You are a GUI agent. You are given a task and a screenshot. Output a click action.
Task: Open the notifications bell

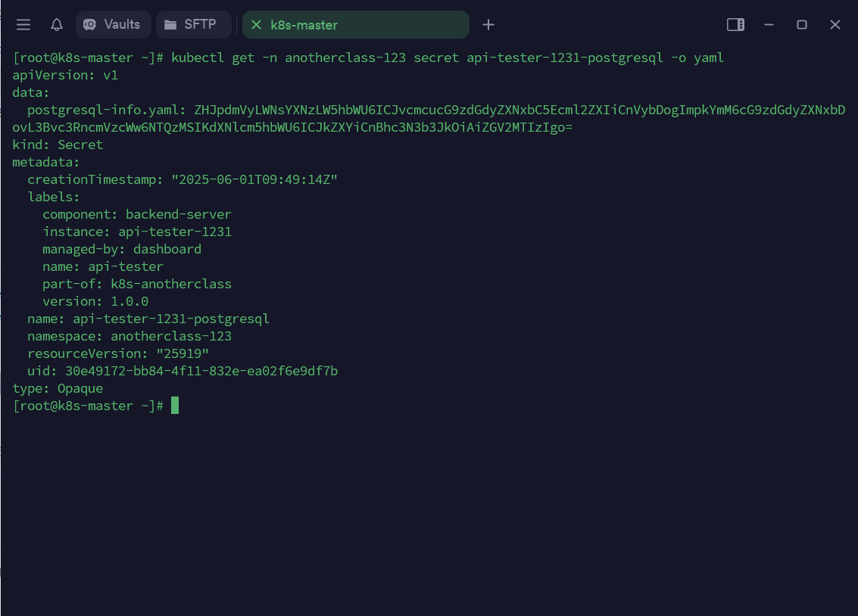(56, 25)
